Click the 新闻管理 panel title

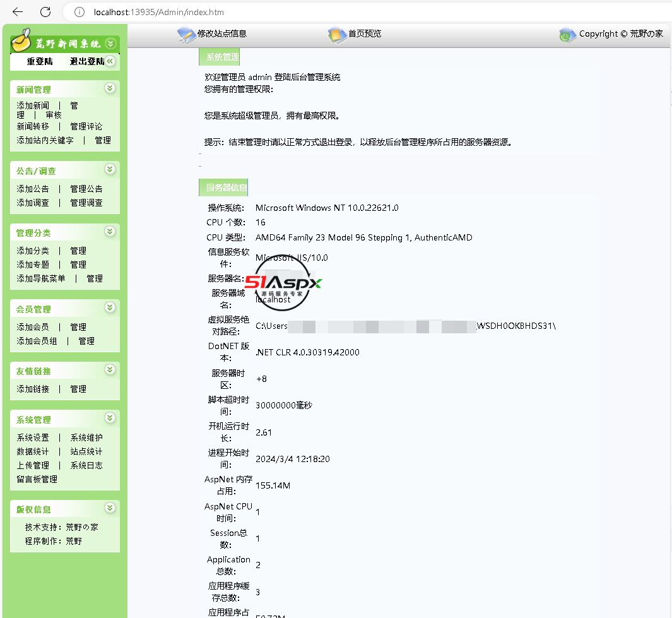[x=33, y=90]
